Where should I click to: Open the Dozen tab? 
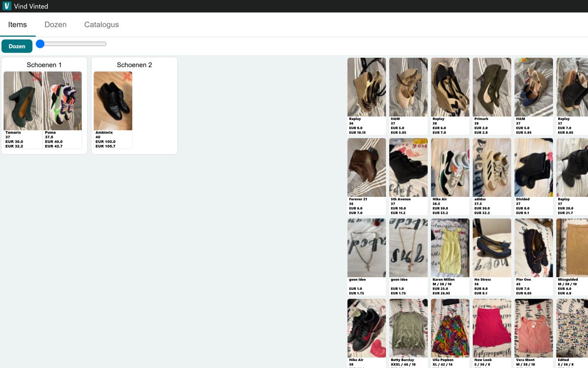coord(56,25)
